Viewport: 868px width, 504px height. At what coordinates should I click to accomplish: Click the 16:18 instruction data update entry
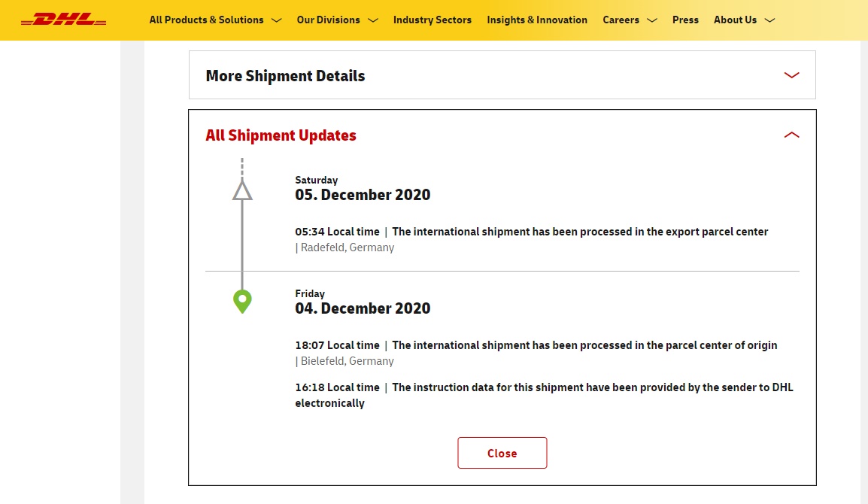(543, 395)
